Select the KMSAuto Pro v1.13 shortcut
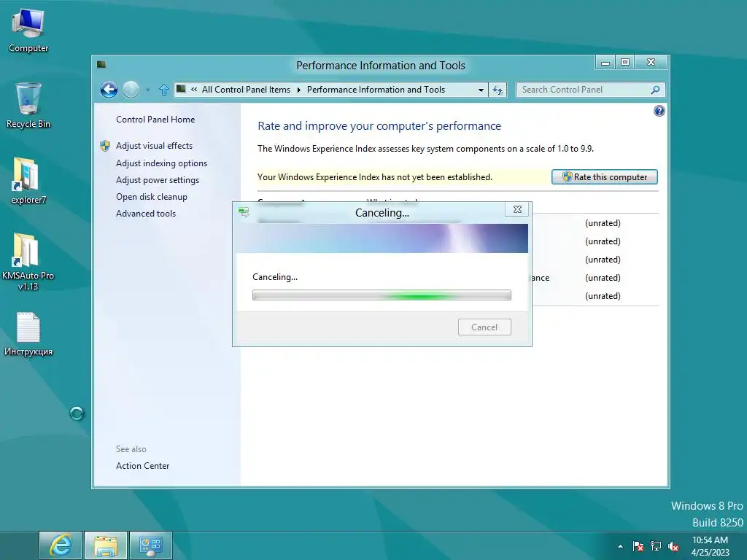Image resolution: width=747 pixels, height=560 pixels. [28, 262]
